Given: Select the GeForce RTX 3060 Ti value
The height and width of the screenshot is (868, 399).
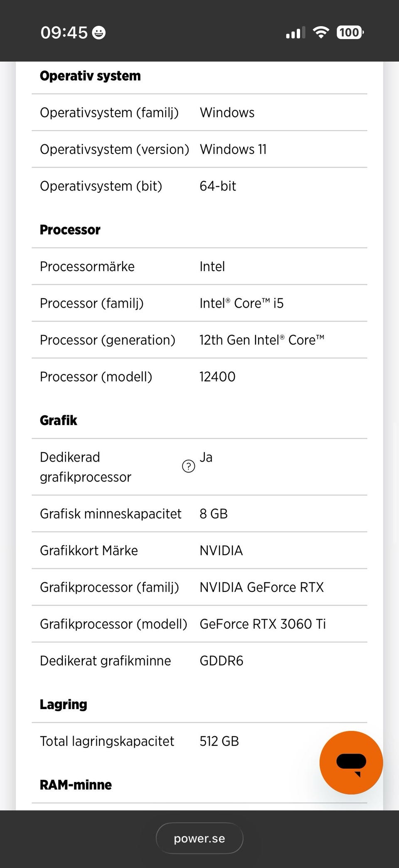Looking at the screenshot, I should [263, 624].
